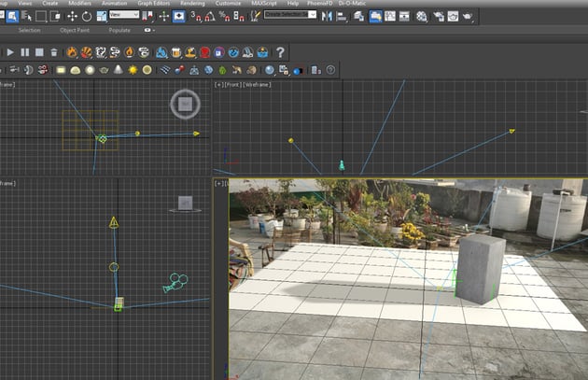Open the Render Setup icon
Image resolution: width=588 pixels, height=380 pixels.
pyautogui.click(x=439, y=16)
